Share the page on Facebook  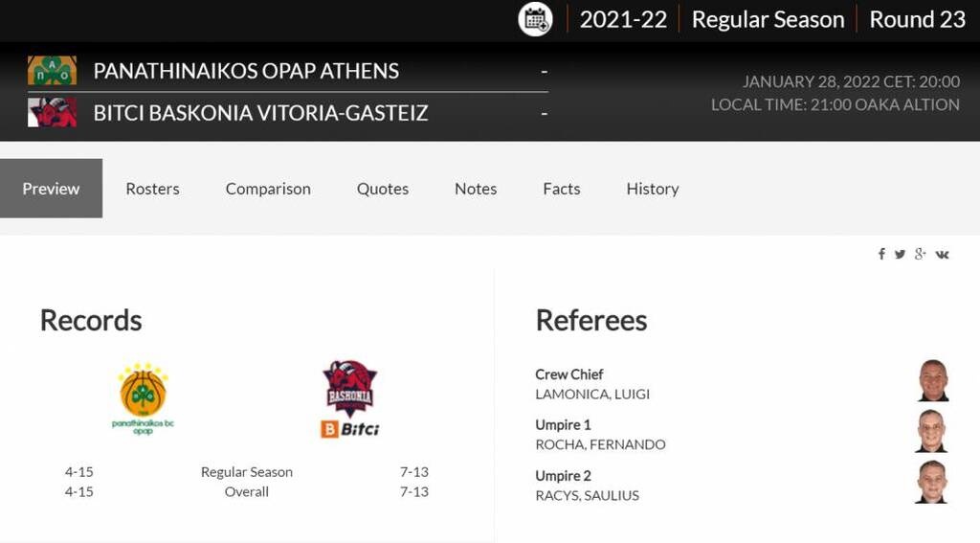point(881,254)
